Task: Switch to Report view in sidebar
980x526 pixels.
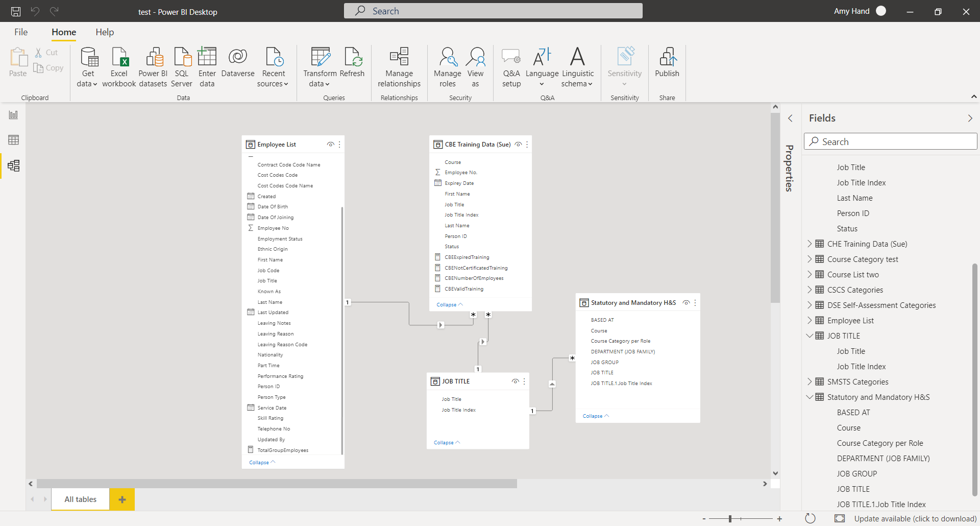Action: (13, 115)
